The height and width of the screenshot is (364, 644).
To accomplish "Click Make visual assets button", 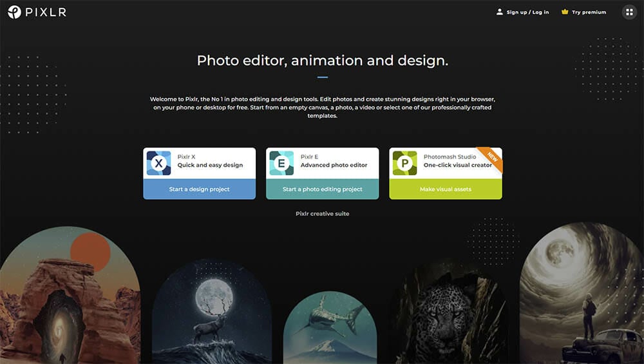I will (x=446, y=189).
